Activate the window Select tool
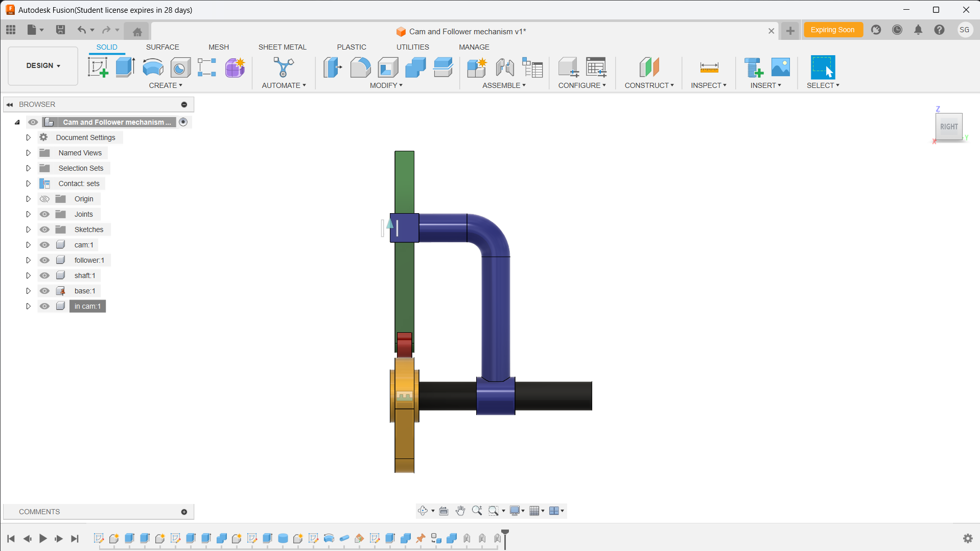 [x=823, y=67]
